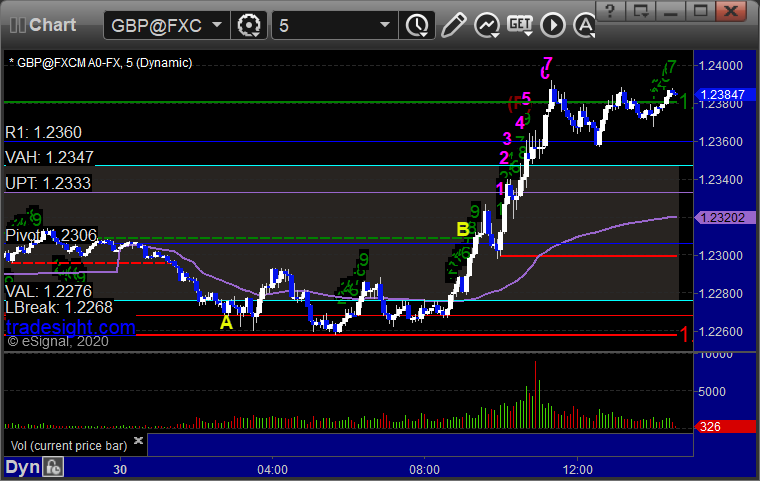Screen dimensions: 760x481
Task: Toggle the time scale lock icon near Dyn
Action: pos(53,467)
